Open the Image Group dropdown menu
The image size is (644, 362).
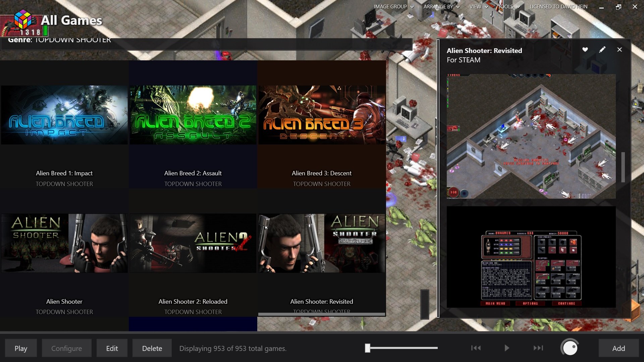pos(394,7)
